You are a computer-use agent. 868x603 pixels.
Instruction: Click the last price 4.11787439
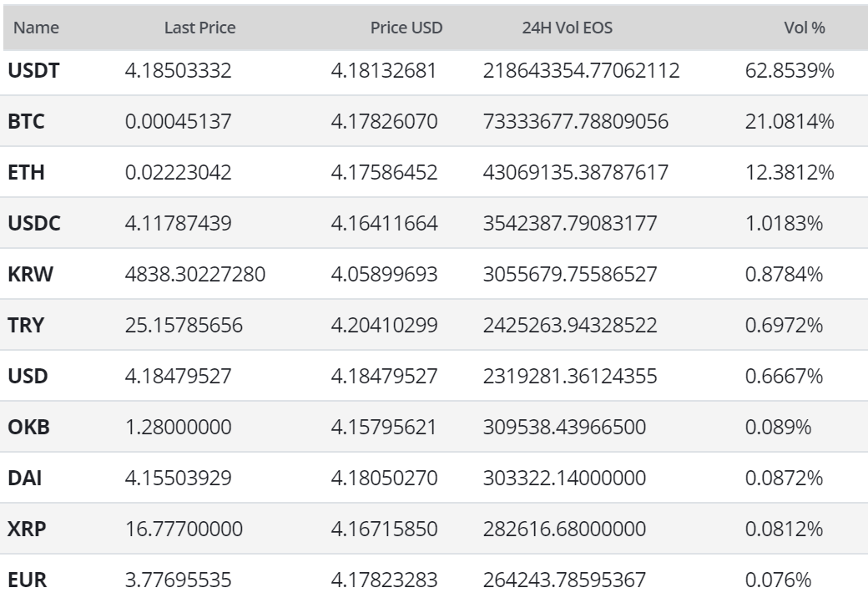[x=179, y=224]
